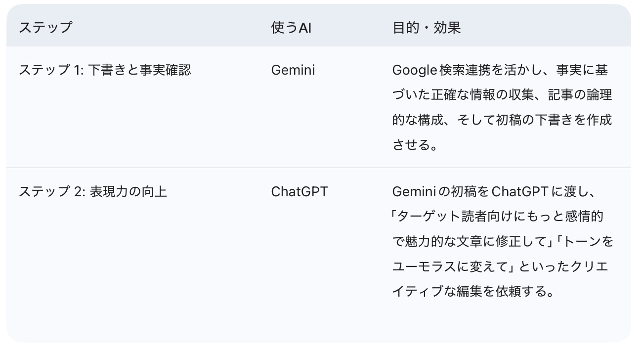The image size is (644, 352).
Task: Select the "ステップ 1: 下書きと事実確認" cell
Action: tap(105, 70)
